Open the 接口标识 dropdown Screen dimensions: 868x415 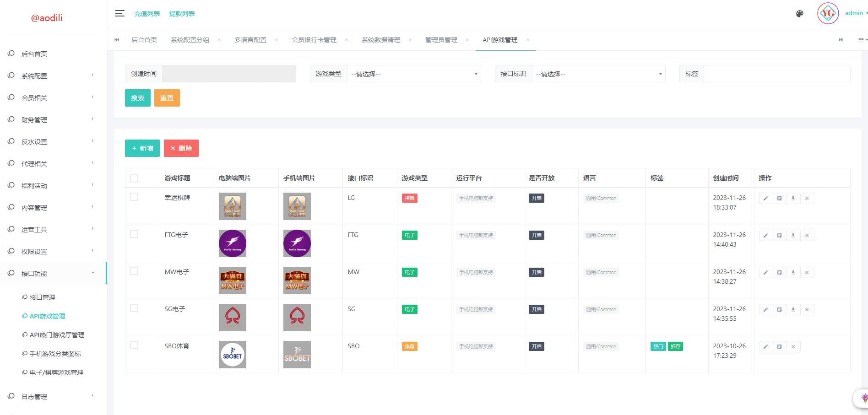[598, 74]
